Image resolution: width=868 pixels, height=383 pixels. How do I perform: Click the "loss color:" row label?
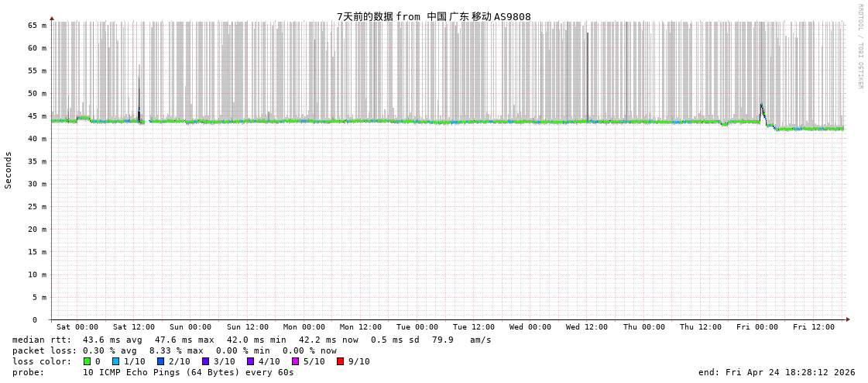(x=42, y=361)
